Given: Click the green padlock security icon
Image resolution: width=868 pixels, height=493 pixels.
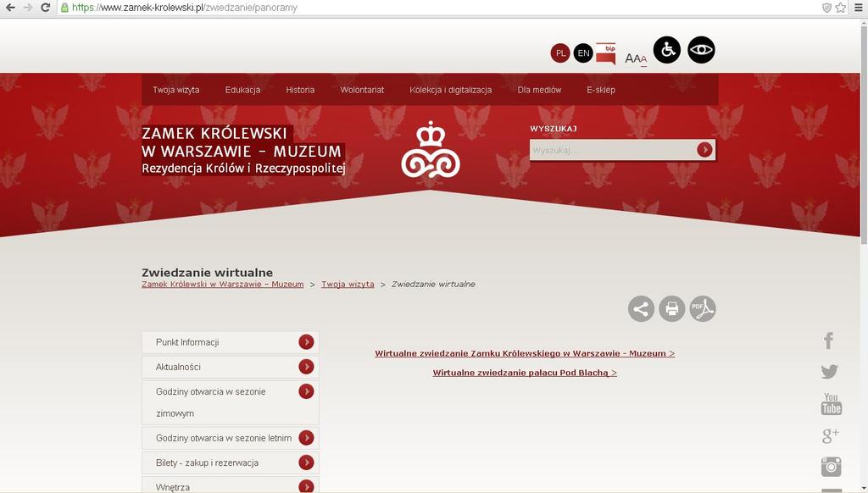Looking at the screenshot, I should click(x=64, y=8).
